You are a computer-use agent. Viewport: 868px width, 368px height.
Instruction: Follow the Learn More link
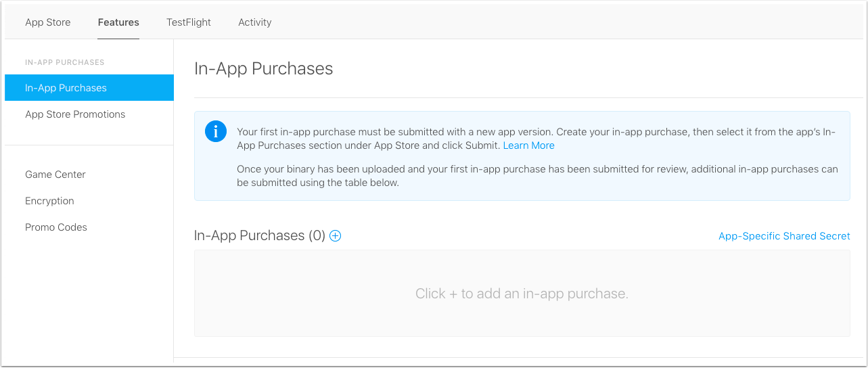tap(529, 145)
